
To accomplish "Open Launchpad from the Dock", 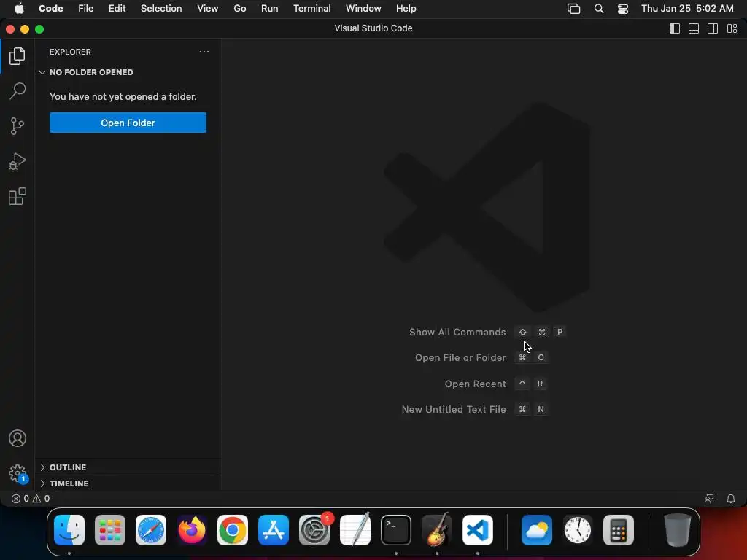I will point(110,530).
